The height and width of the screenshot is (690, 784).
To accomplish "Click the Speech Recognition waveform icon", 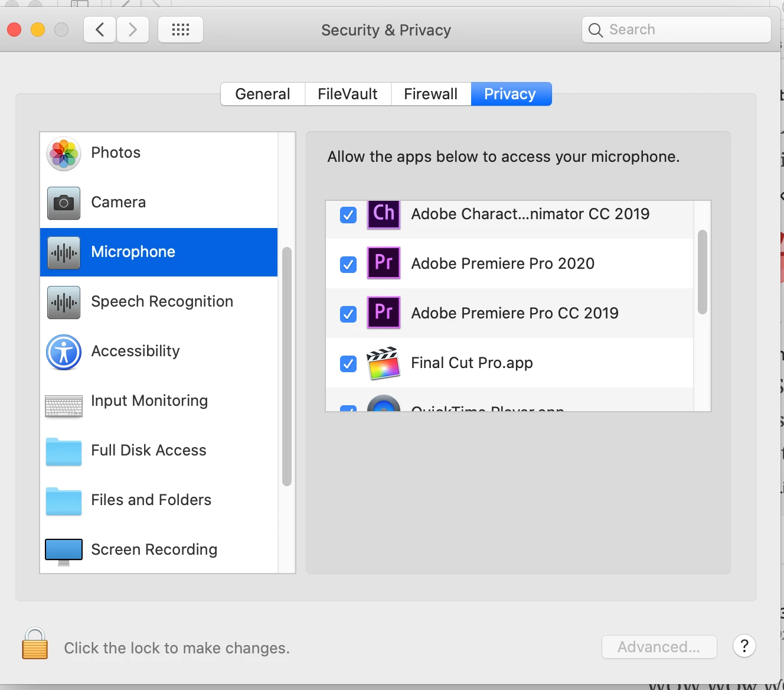I will (x=64, y=302).
